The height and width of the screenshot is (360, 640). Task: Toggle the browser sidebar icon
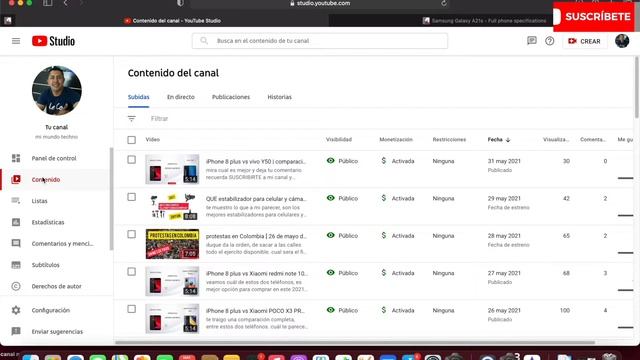pos(48,3)
